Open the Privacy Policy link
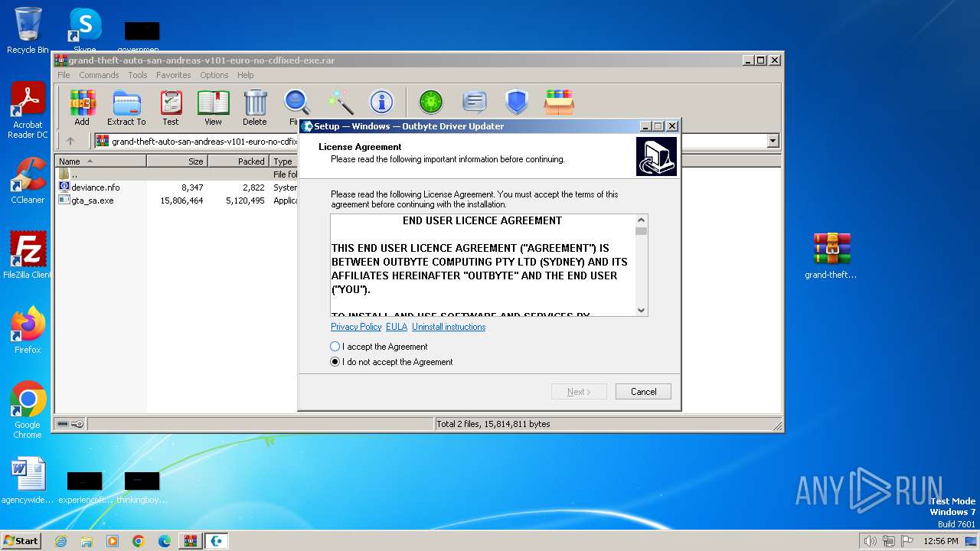Viewport: 980px width, 551px height. point(356,327)
